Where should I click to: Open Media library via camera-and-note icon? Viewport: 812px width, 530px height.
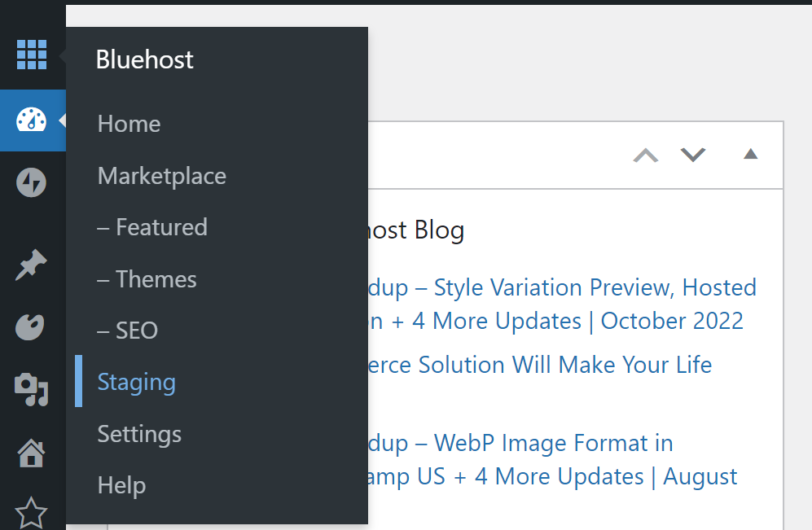pyautogui.click(x=33, y=389)
